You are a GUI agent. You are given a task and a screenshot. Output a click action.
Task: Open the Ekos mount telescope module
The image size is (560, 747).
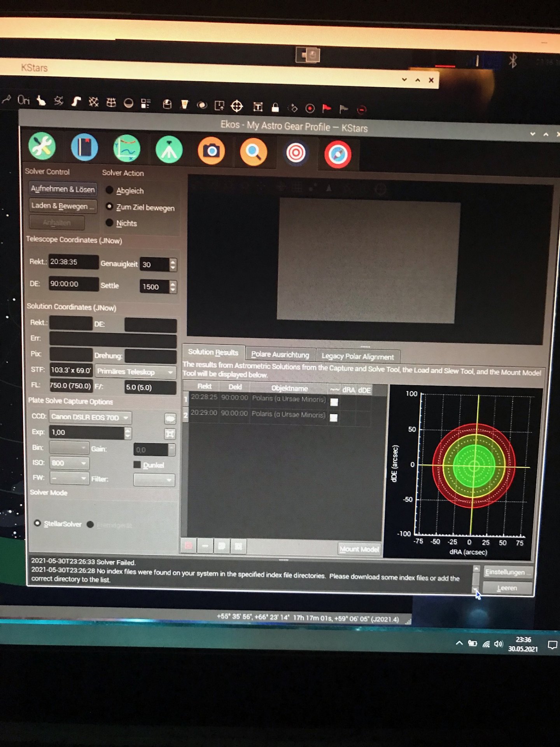[x=169, y=150]
